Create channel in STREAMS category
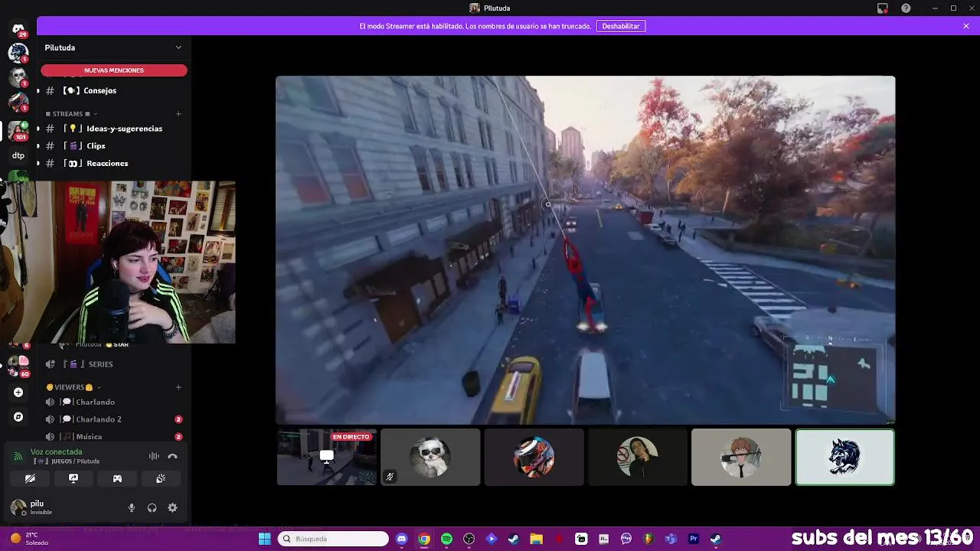Viewport: 980px width, 551px height. pos(178,114)
